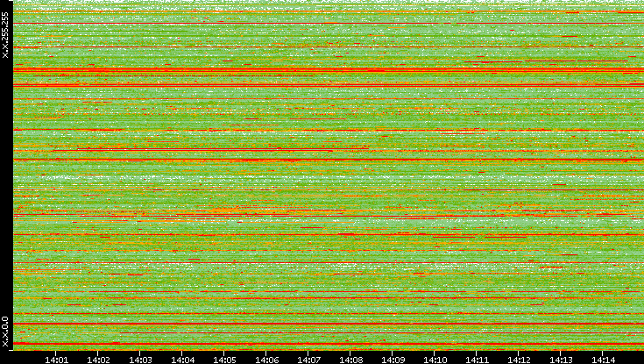Click the 14:12 time axis label

pos(519,360)
